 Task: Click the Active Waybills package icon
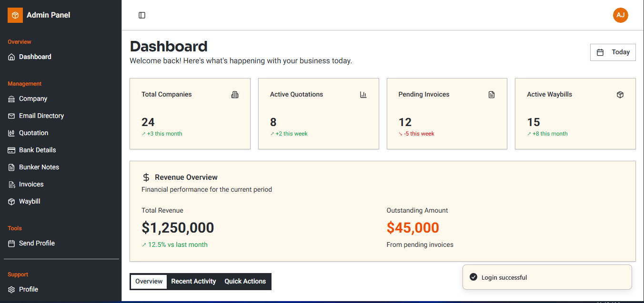point(620,95)
